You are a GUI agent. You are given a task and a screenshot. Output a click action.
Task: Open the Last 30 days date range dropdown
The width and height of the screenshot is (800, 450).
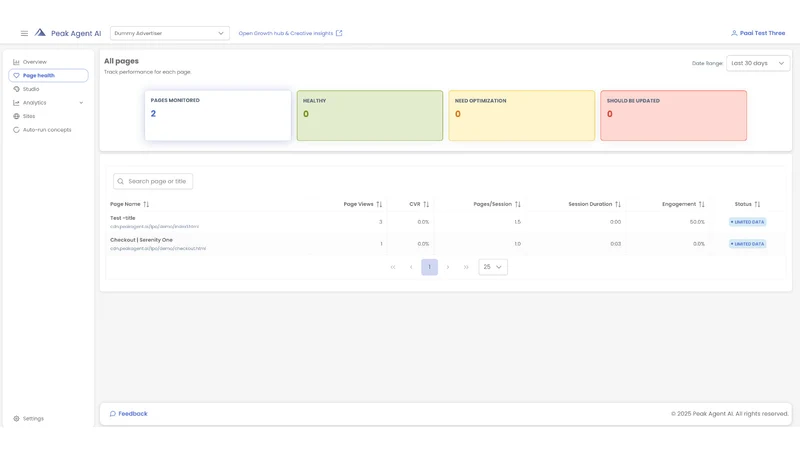pyautogui.click(x=758, y=63)
